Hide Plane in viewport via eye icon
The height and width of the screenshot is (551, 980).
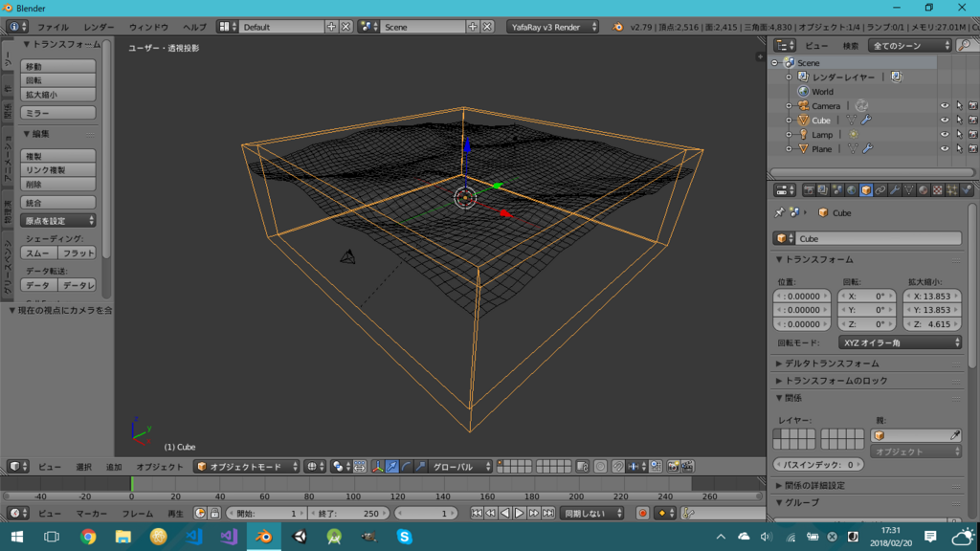[945, 148]
